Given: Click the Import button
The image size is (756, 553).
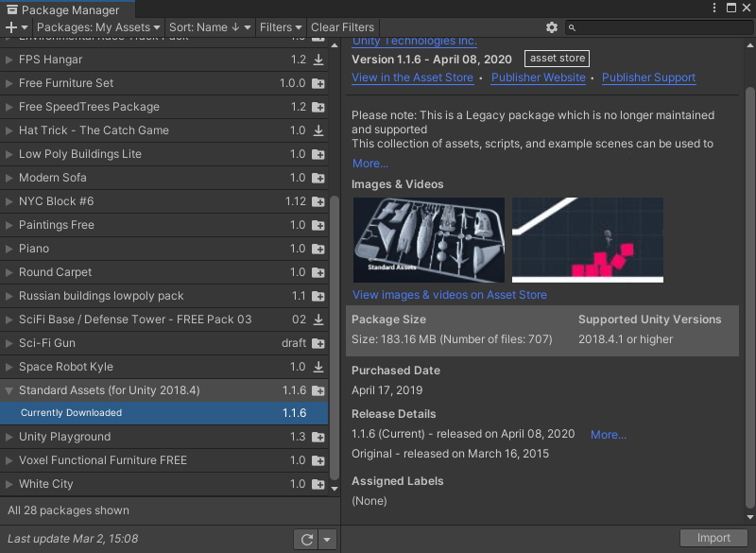Looking at the screenshot, I should (x=713, y=537).
